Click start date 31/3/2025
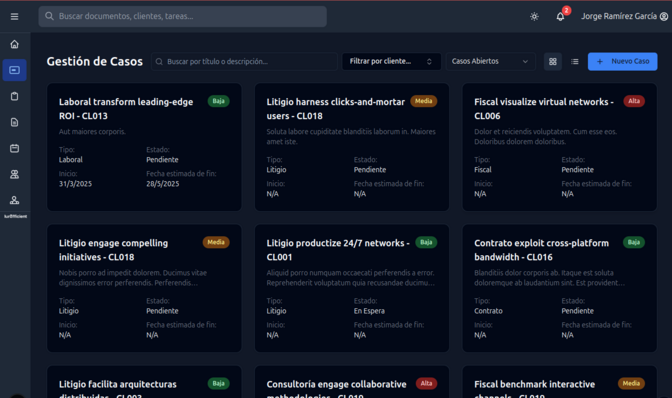The height and width of the screenshot is (398, 672). tap(75, 184)
